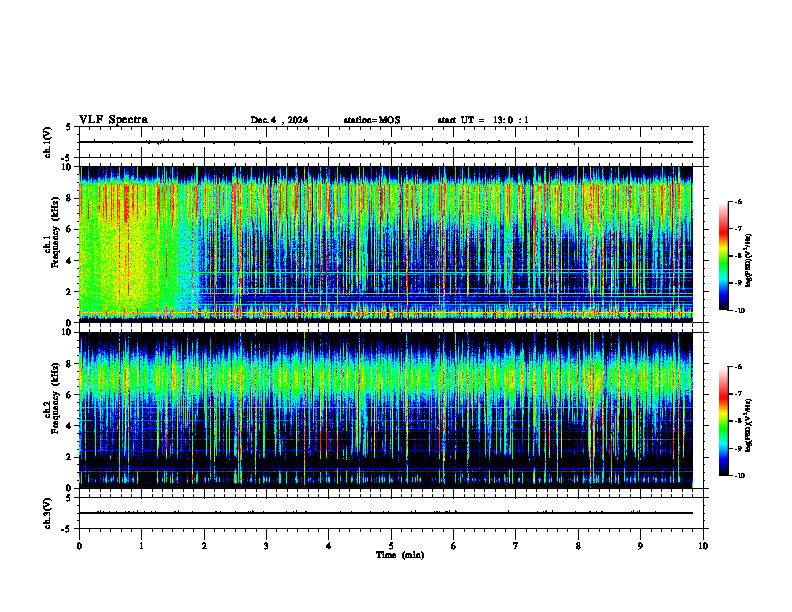
Task: Click the 'station=MOS' header label
Action: pyautogui.click(x=372, y=120)
